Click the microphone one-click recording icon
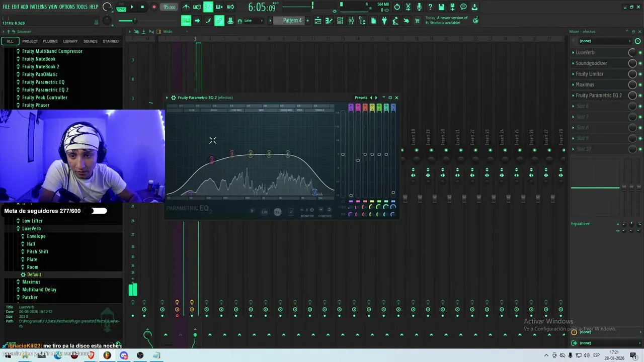 pyautogui.click(x=419, y=7)
